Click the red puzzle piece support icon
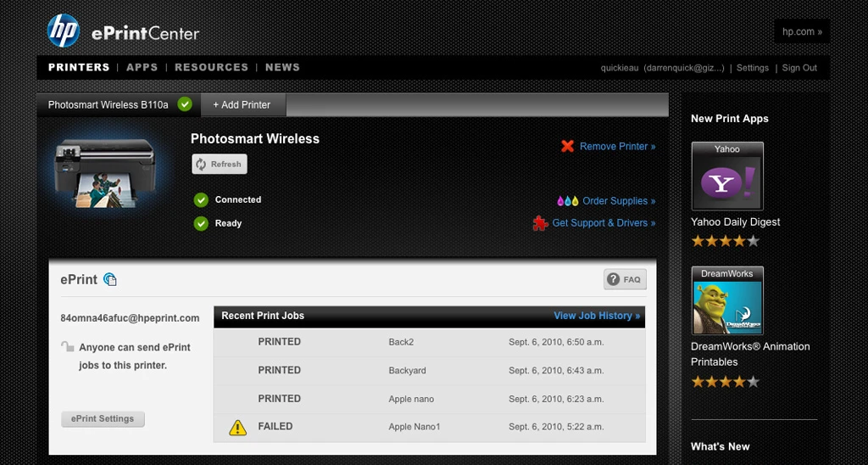The image size is (868, 465). point(540,223)
